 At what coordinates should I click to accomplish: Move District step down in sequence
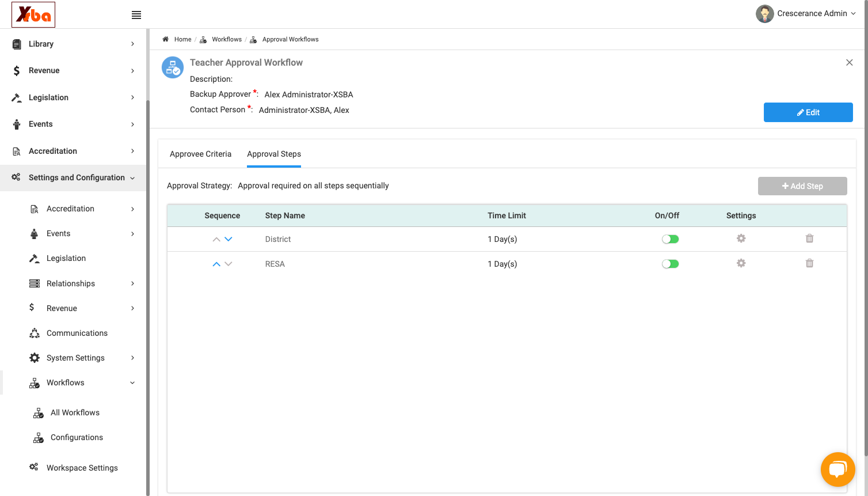click(x=229, y=239)
